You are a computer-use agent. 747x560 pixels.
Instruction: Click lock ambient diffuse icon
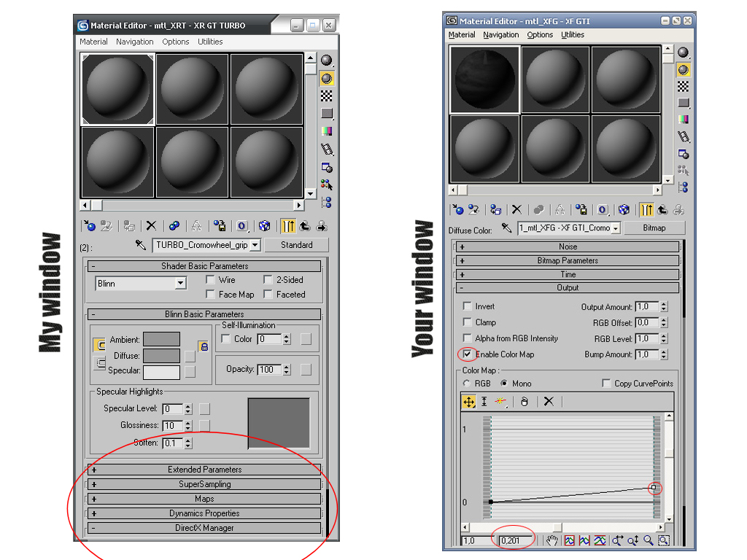(204, 346)
